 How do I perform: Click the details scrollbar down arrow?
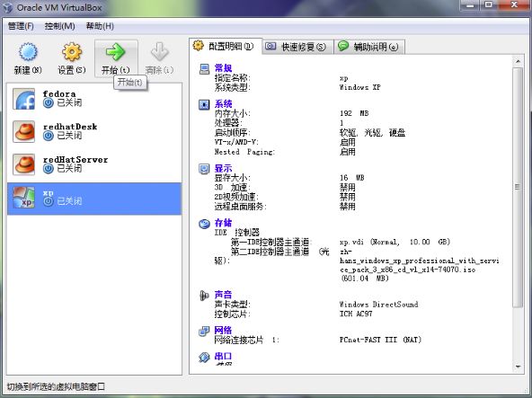(518, 367)
